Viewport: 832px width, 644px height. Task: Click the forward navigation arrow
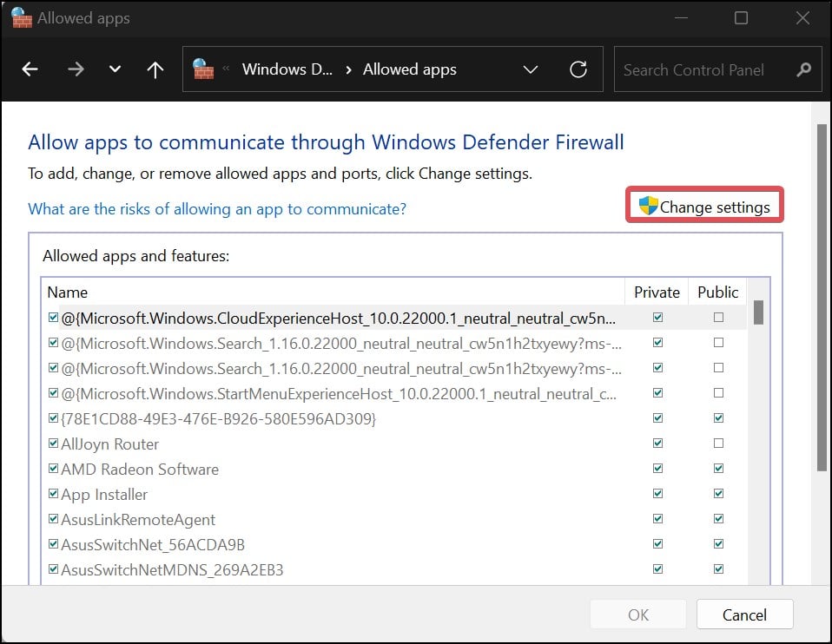[76, 69]
